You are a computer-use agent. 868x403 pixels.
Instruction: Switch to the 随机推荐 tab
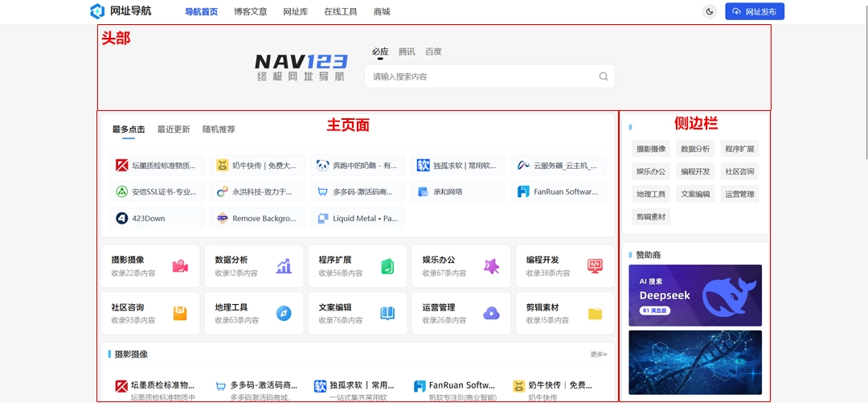click(219, 130)
